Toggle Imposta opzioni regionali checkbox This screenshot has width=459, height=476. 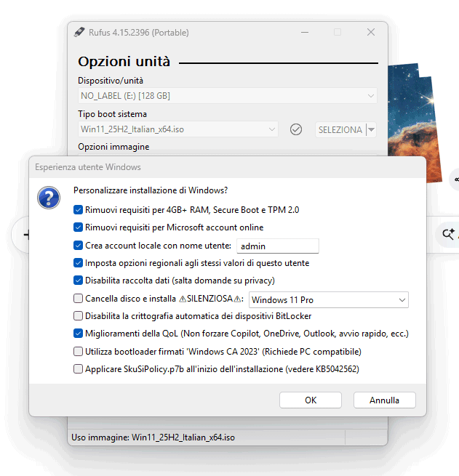coord(78,263)
